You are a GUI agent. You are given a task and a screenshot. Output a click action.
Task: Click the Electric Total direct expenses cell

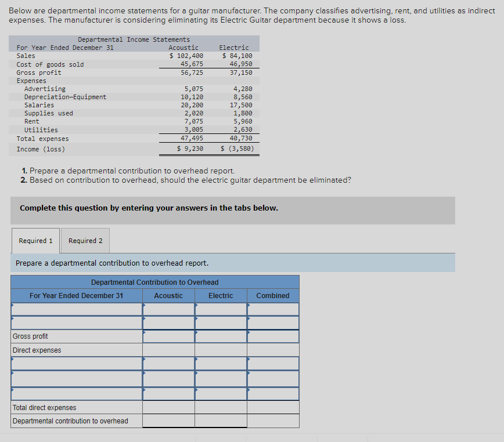221,407
